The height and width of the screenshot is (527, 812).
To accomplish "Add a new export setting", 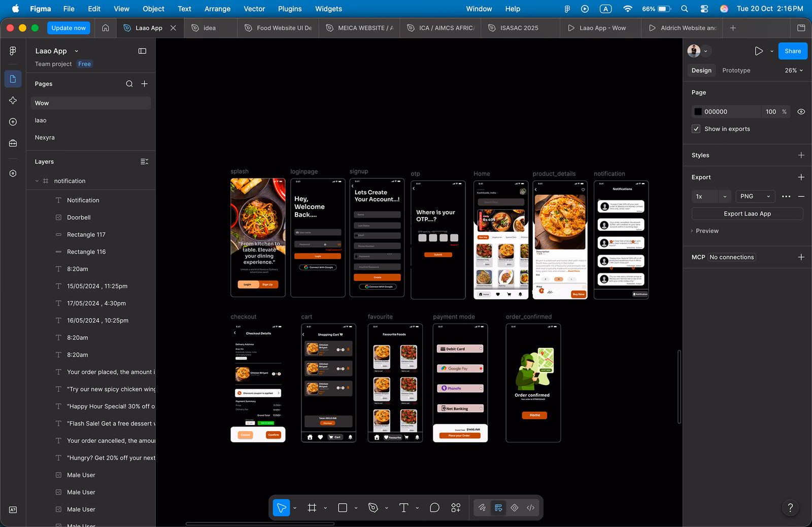I will tap(801, 177).
